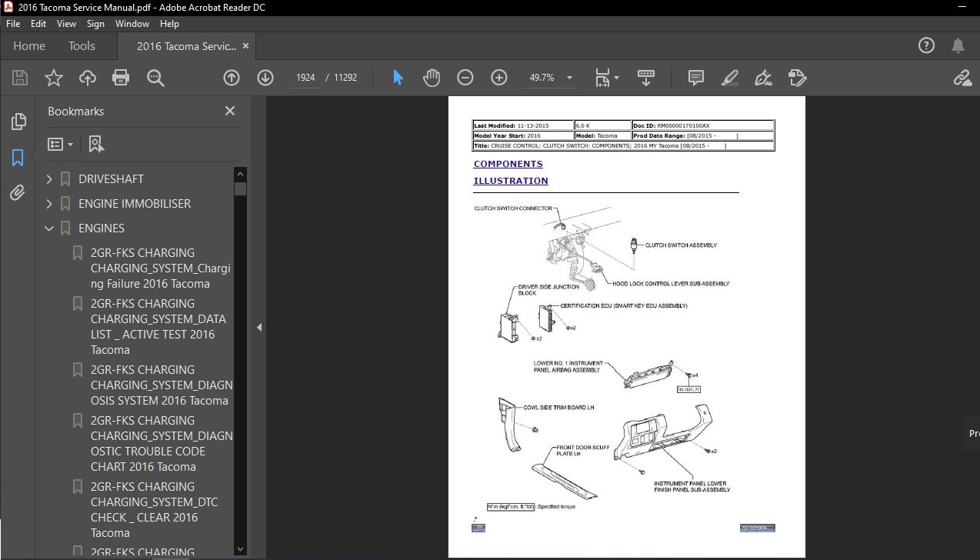This screenshot has height=560, width=980.
Task: Switch to the Tools tab
Action: click(82, 46)
